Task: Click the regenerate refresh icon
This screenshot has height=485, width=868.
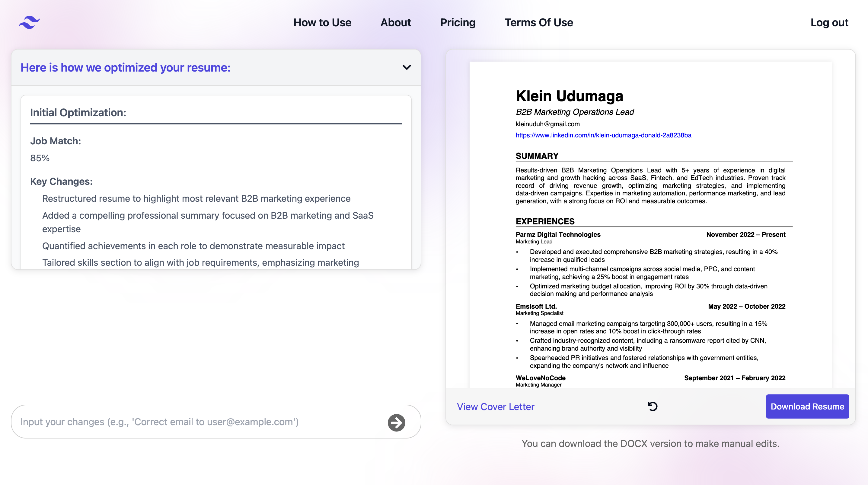Action: pos(652,406)
